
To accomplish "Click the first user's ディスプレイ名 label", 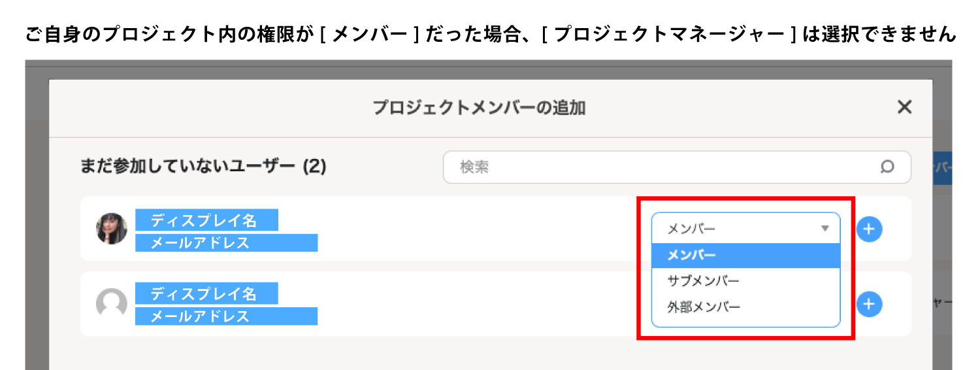I will pos(206,220).
